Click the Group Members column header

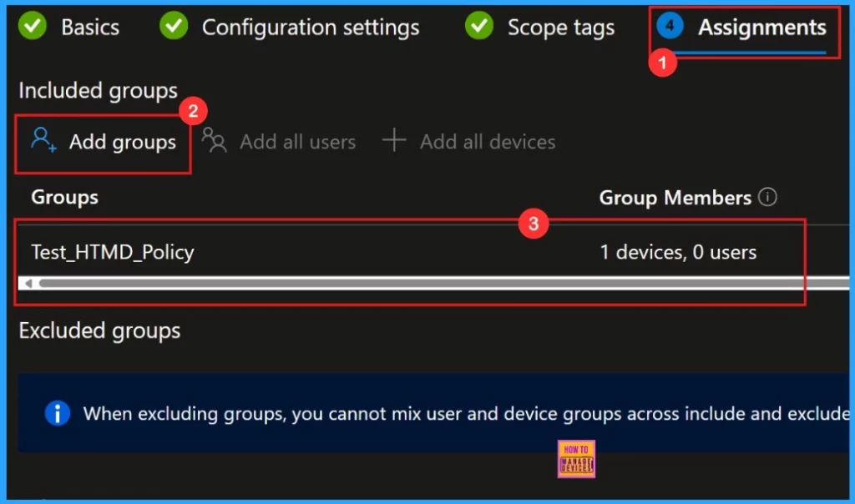675,198
